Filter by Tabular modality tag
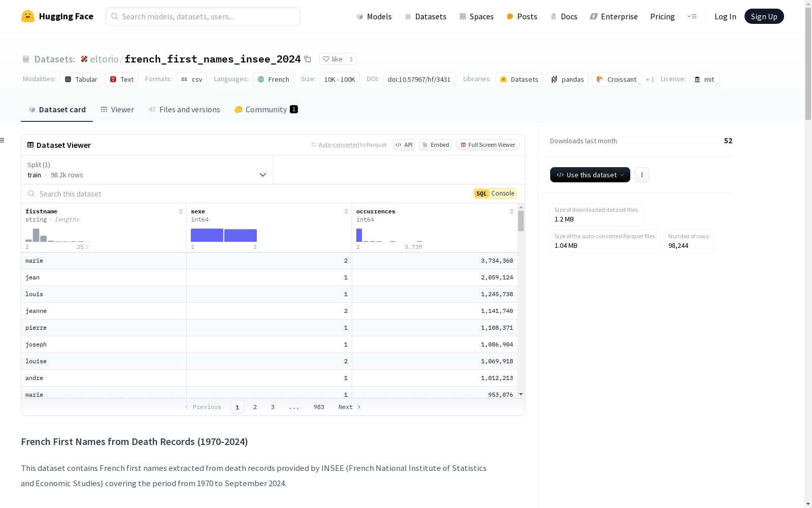The width and height of the screenshot is (812, 508). pos(81,79)
